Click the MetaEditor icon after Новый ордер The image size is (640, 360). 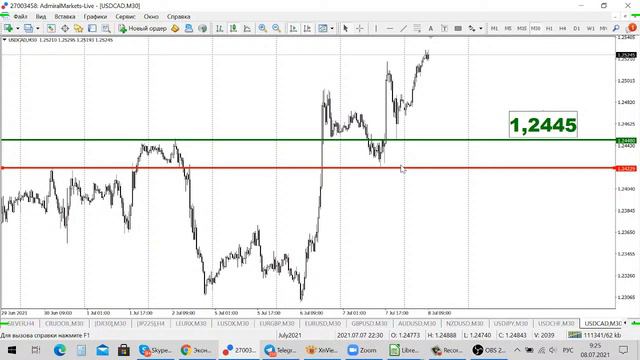click(175, 28)
